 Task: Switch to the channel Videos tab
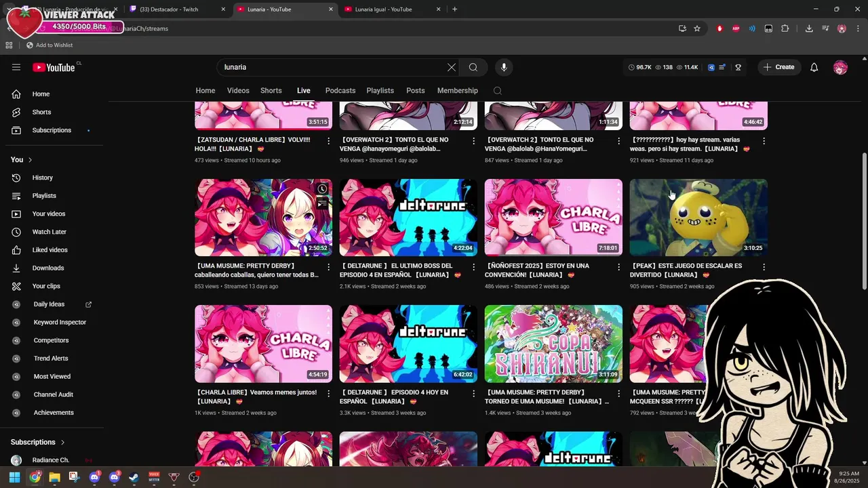(x=238, y=91)
